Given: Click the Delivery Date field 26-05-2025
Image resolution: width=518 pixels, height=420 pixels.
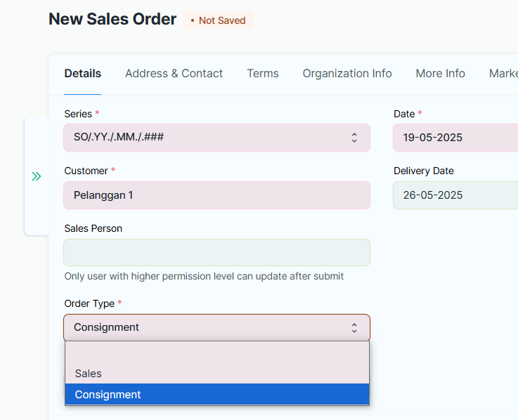Looking at the screenshot, I should (455, 195).
